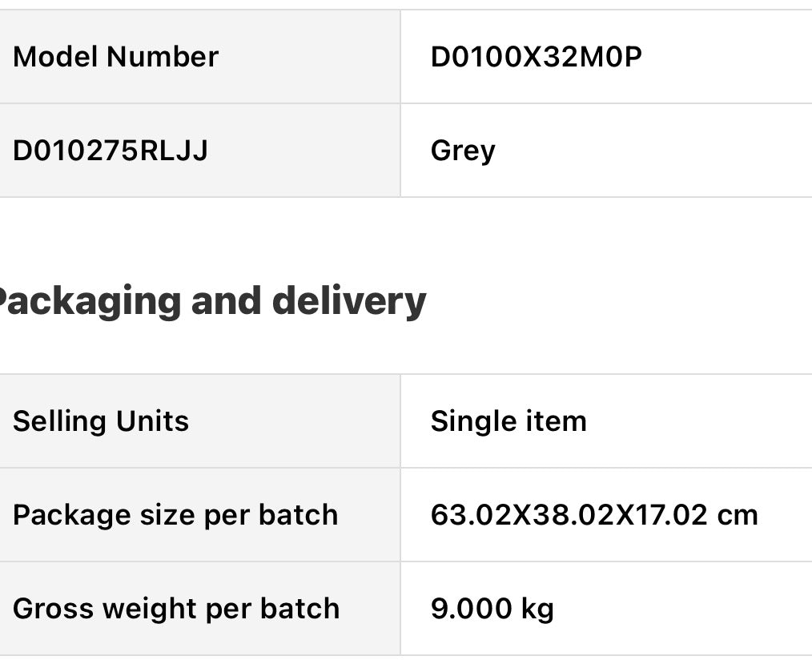The image size is (812, 660).
Task: Select the Grey value text
Action: coord(463,151)
